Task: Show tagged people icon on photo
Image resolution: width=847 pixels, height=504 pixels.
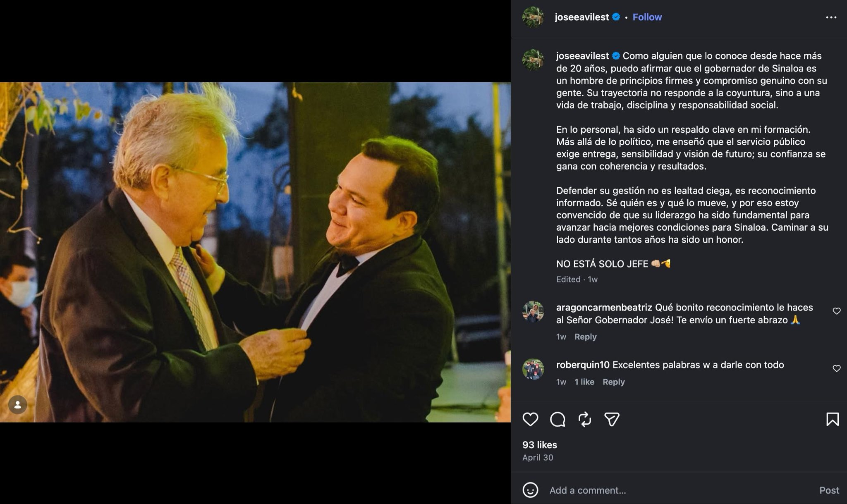Action: (18, 405)
